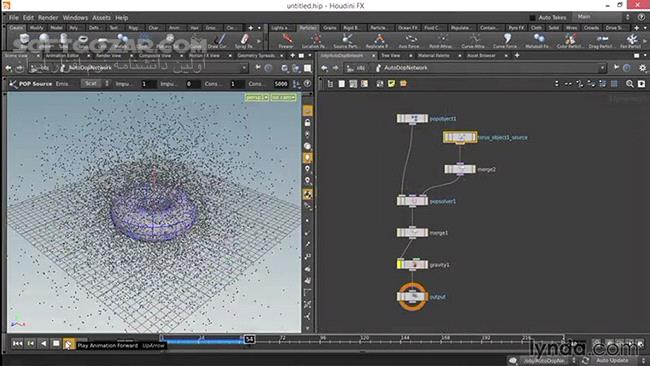Toggle pin on scene view path bar
Viewport: 650px width, 366px height.
click(258, 68)
